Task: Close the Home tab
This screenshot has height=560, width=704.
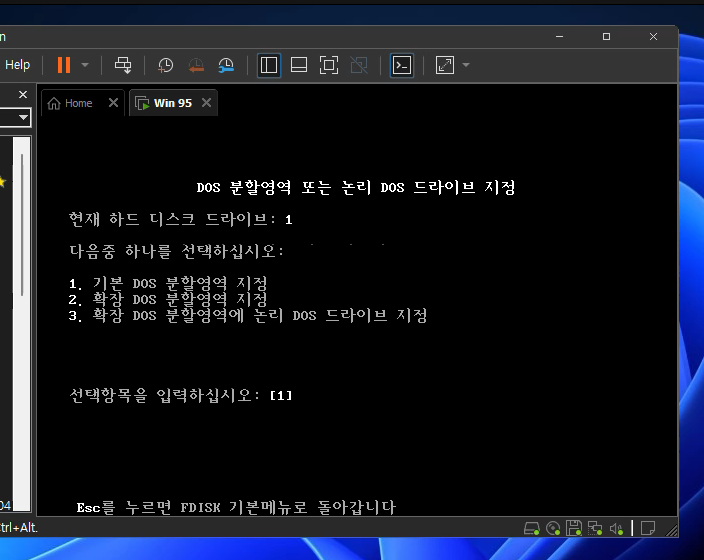Action: 113,103
